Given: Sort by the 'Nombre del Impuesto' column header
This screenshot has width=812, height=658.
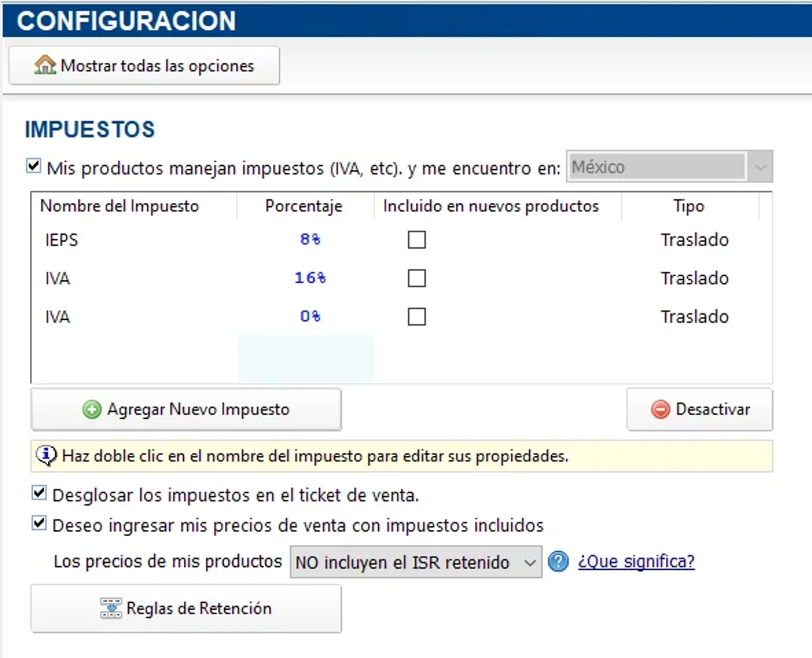Looking at the screenshot, I should point(119,206).
